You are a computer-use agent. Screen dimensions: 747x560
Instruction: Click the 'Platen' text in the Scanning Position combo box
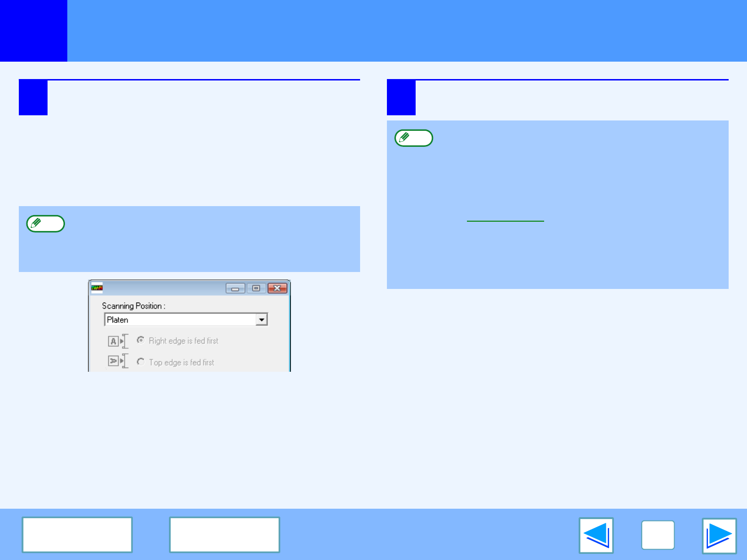tap(118, 320)
